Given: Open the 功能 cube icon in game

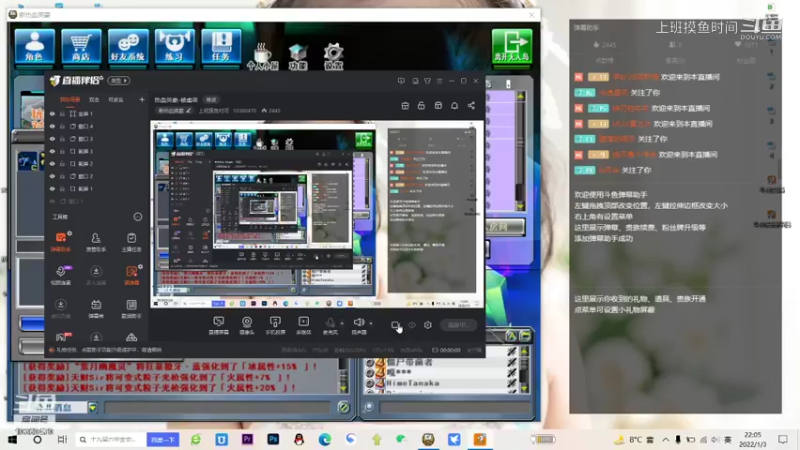Looking at the screenshot, I should 298,57.
